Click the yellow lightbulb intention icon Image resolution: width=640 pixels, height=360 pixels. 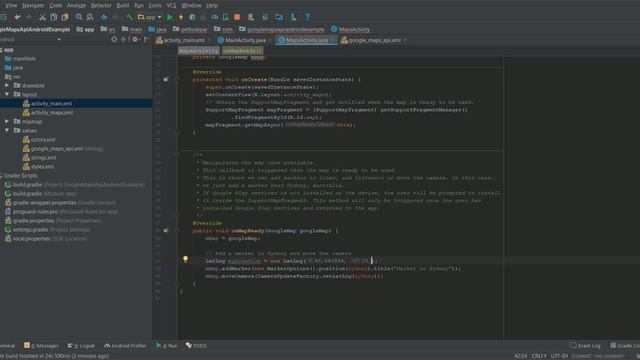pyautogui.click(x=185, y=259)
